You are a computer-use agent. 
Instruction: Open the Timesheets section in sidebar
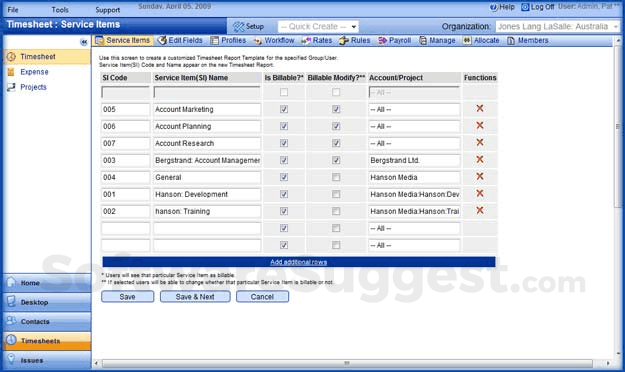click(x=47, y=341)
